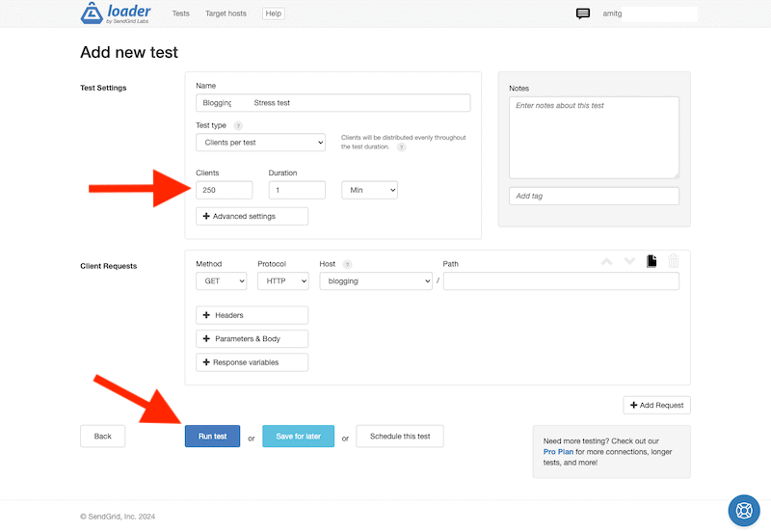Expand the Headers section

[252, 315]
